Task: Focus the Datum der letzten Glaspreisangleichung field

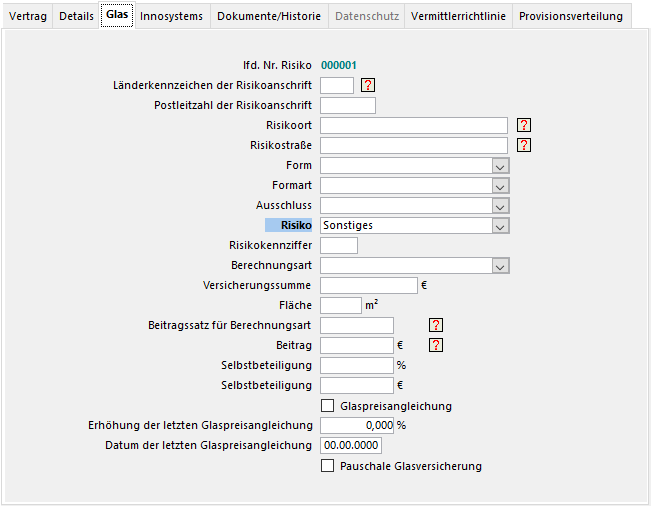Action: [350, 445]
